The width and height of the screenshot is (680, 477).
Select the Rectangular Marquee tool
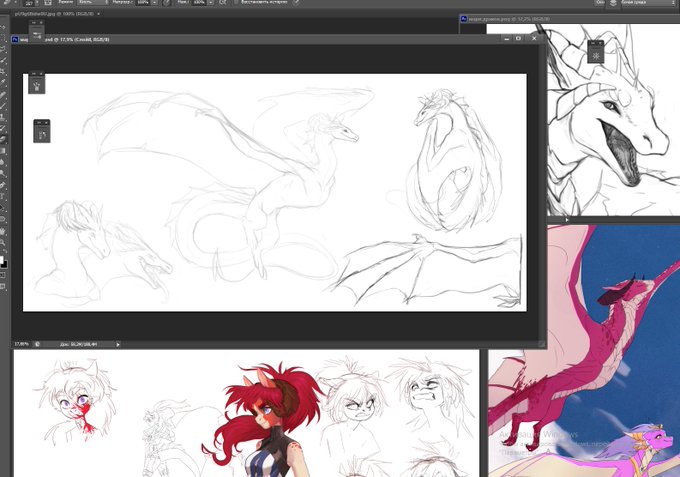tap(3, 38)
